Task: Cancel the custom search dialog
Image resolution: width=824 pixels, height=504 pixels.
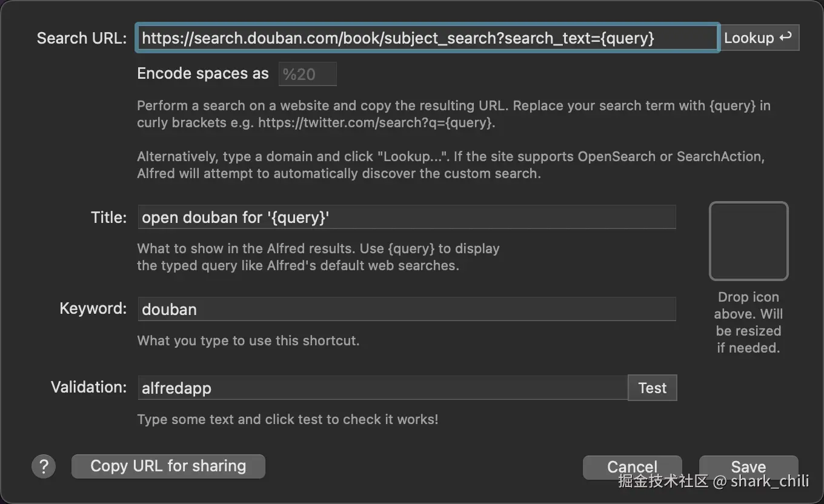Action: [633, 467]
